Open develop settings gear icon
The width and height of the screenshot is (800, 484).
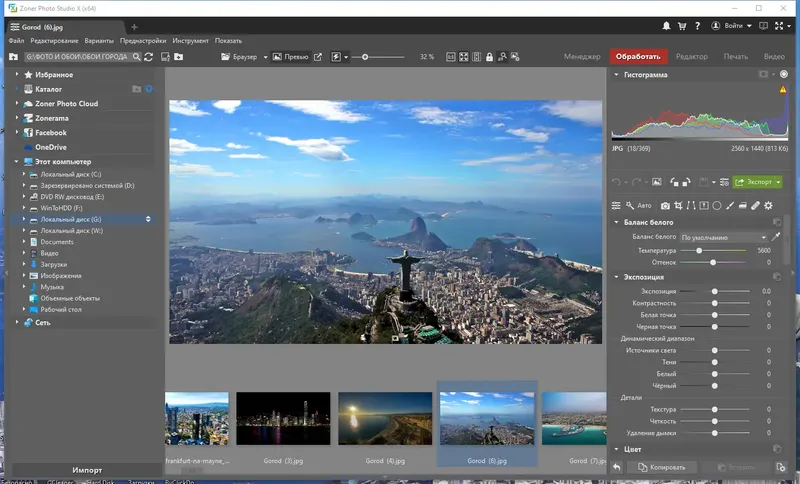(769, 205)
